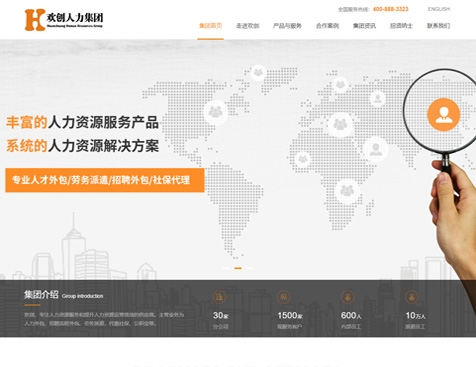
Task: Switch language via ENGLISH link
Action: tap(439, 9)
